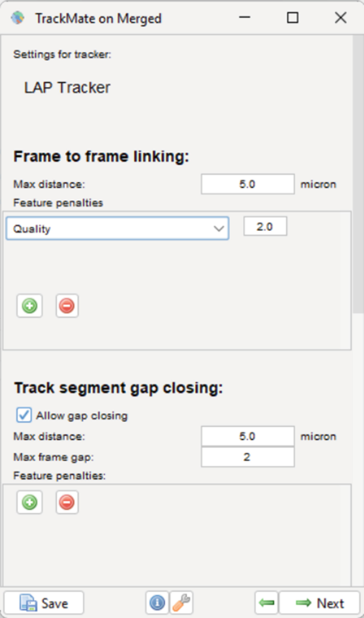The height and width of the screenshot is (618, 364).
Task: Remove a frame linking feature penalty
Action: tap(67, 306)
